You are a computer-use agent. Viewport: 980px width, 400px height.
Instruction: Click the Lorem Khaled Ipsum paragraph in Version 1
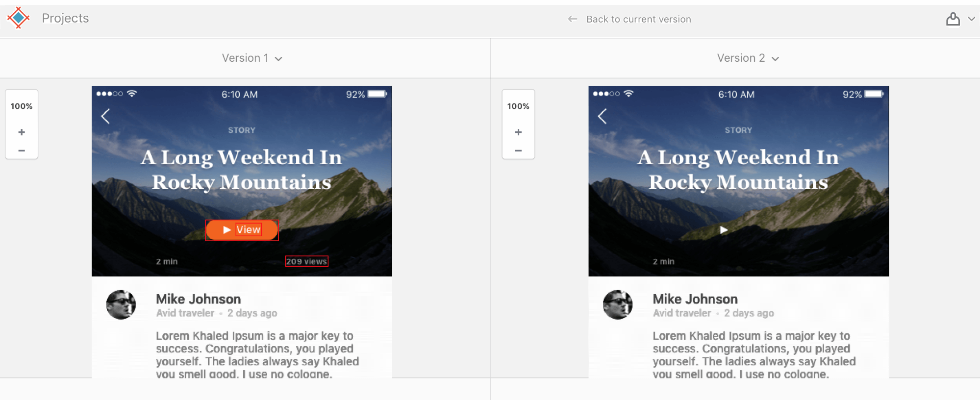257,355
